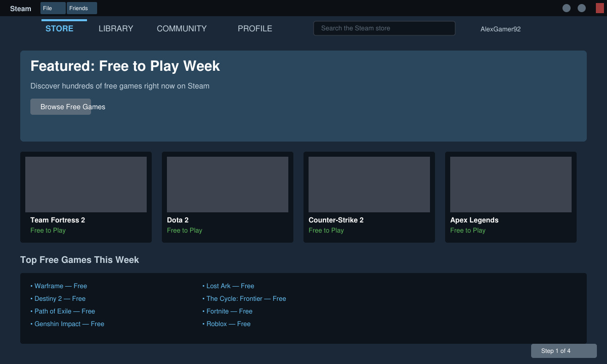Image resolution: width=607 pixels, height=364 pixels.
Task: Open the Destiny 2 — Free link
Action: click(x=58, y=298)
